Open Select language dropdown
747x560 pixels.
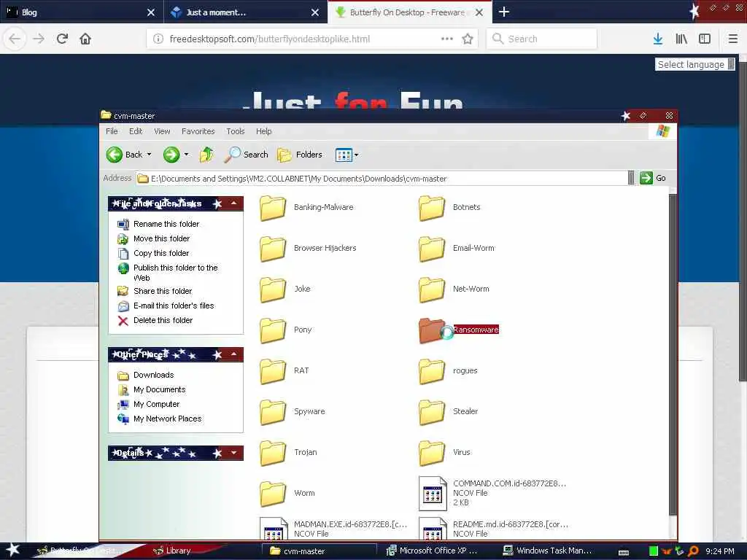tap(695, 64)
